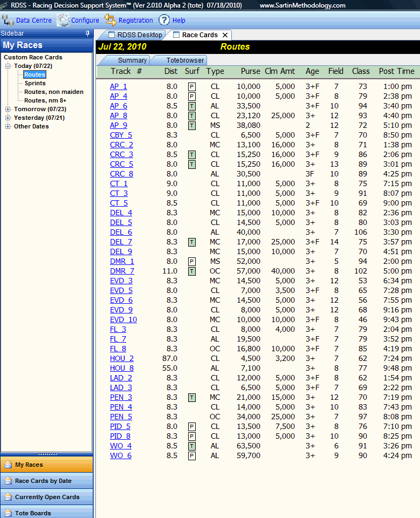Viewport: 420px width, 518px height.
Task: Open the Data Centre toolbar icon
Action: tap(7, 20)
